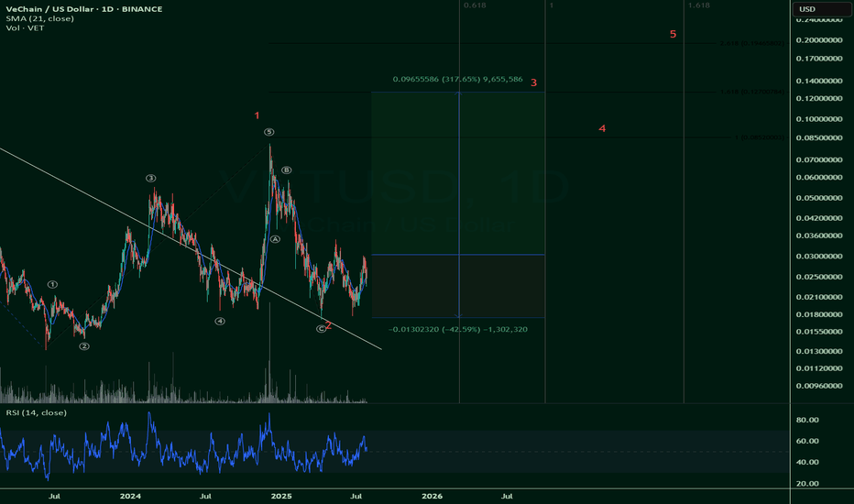854x504 pixels.
Task: Click the red wave label 1
Action: [x=257, y=115]
